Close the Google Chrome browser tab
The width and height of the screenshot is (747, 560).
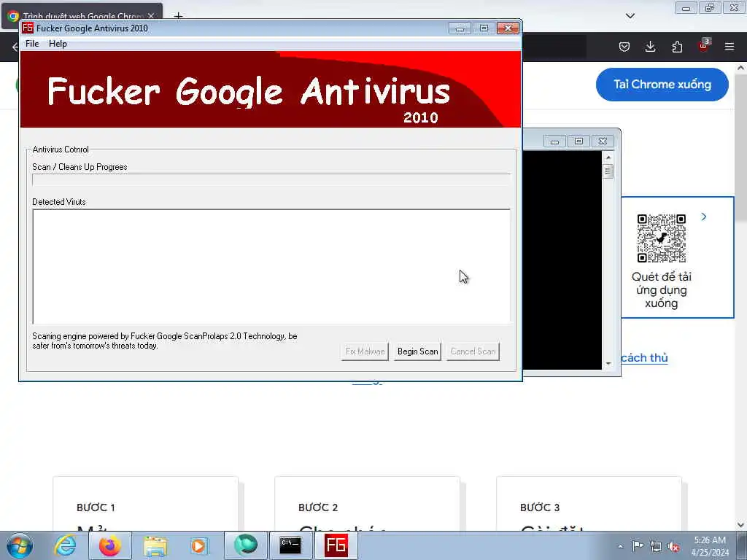click(151, 15)
